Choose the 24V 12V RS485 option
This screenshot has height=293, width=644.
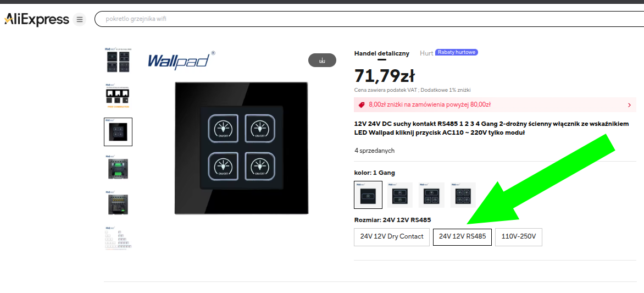[x=463, y=237]
